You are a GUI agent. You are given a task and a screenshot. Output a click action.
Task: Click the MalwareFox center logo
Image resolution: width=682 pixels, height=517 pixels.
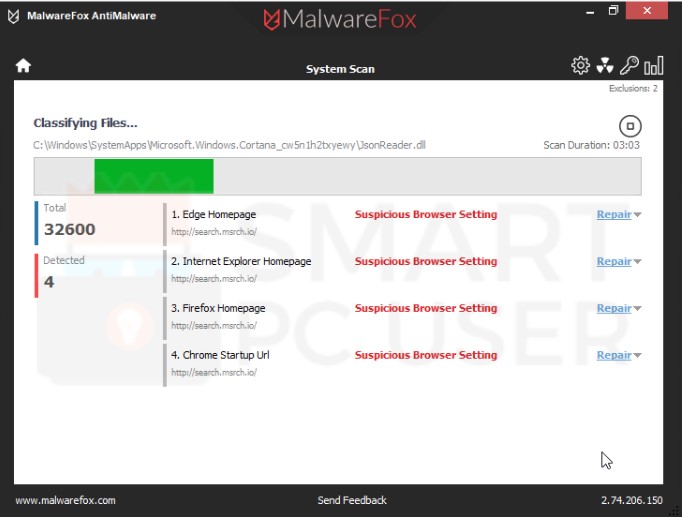[x=340, y=19]
